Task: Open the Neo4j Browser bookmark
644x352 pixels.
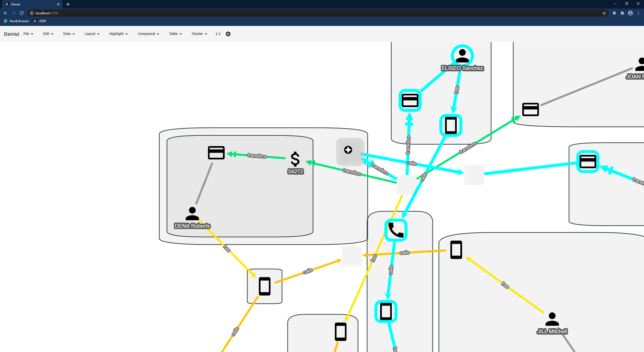Action: coord(17,21)
